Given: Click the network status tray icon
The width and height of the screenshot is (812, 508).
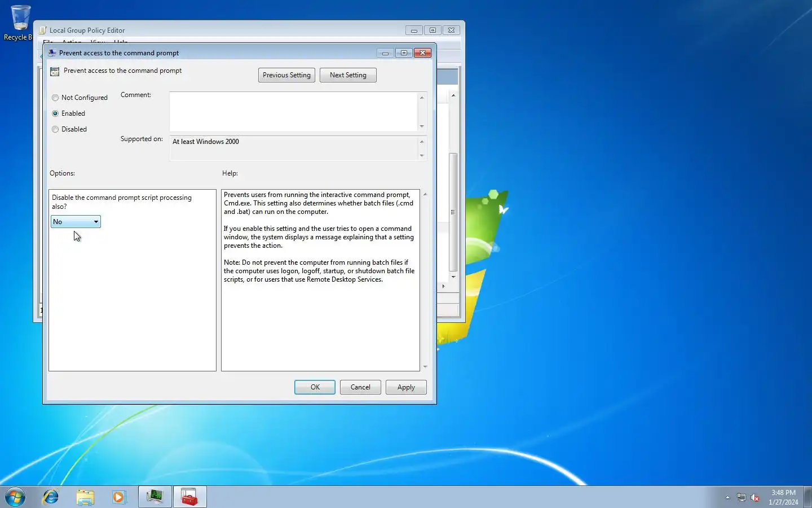Looking at the screenshot, I should pos(742,497).
